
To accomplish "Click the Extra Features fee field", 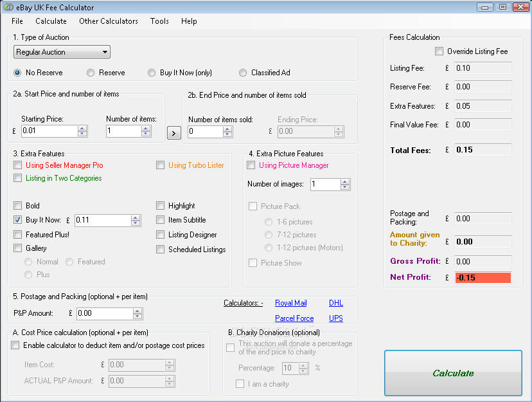I will pos(483,106).
